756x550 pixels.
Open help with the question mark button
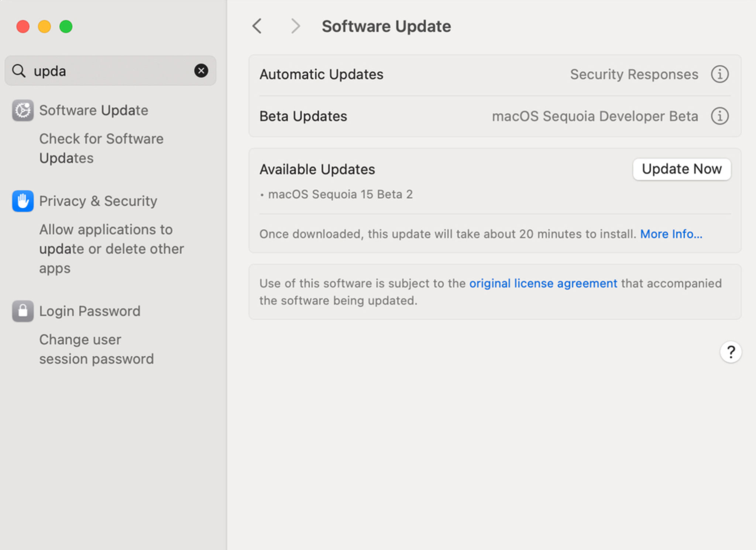pos(731,352)
